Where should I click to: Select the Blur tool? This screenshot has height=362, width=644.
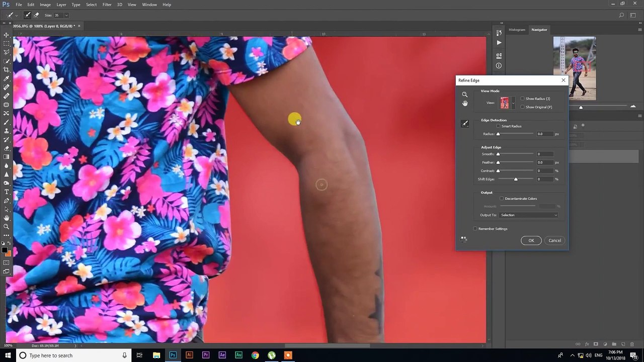tap(7, 165)
